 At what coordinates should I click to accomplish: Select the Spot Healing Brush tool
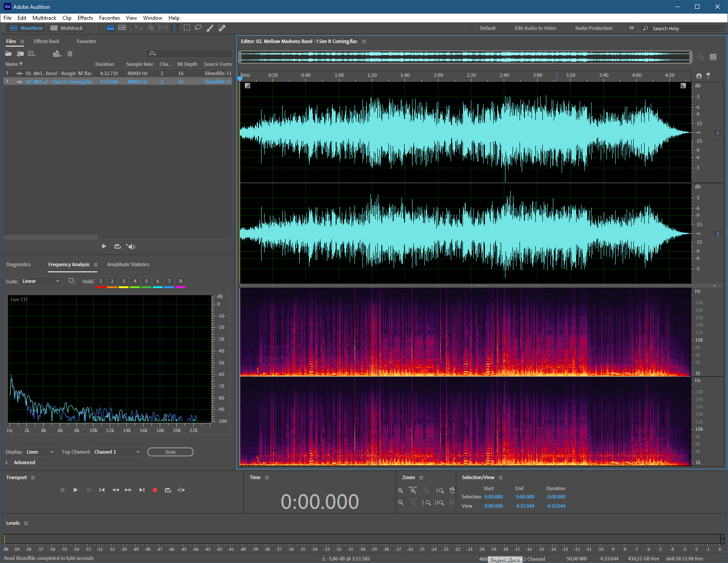(x=222, y=28)
